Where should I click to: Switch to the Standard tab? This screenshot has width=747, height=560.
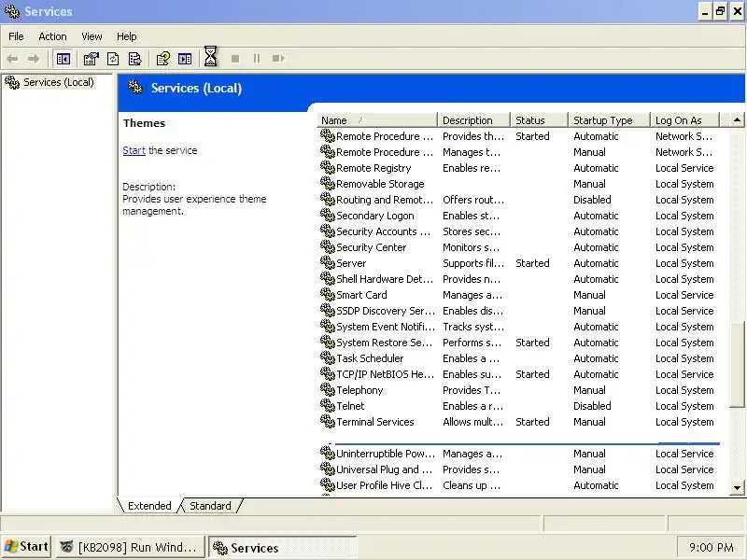210,506
